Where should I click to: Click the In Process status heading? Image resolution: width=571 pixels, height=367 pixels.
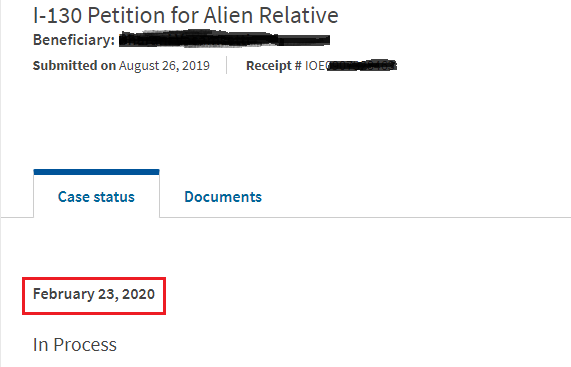tap(75, 344)
